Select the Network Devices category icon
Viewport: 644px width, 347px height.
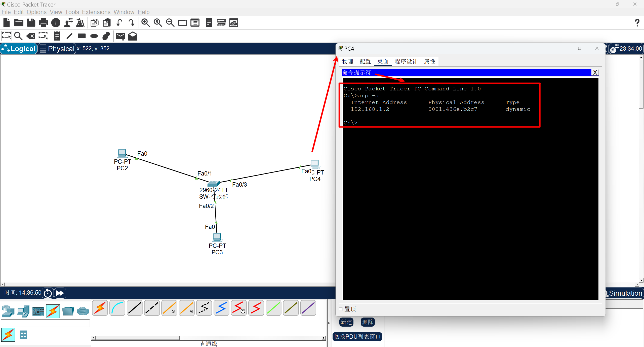pyautogui.click(x=8, y=311)
